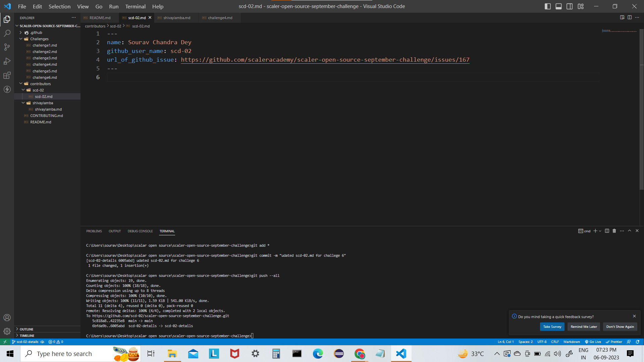
Task: Open the Manage settings gear
Action: (7, 331)
